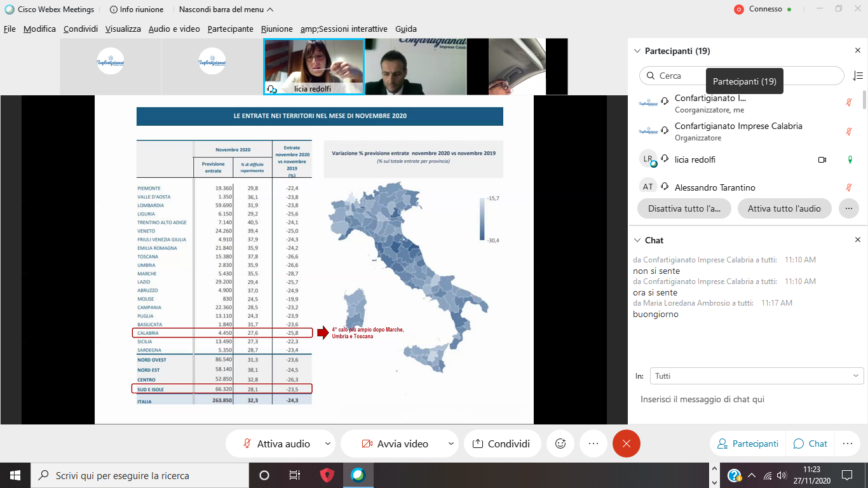Click the search magnifier in Partecipanti panel
This screenshot has width=868, height=488.
pyautogui.click(x=651, y=76)
